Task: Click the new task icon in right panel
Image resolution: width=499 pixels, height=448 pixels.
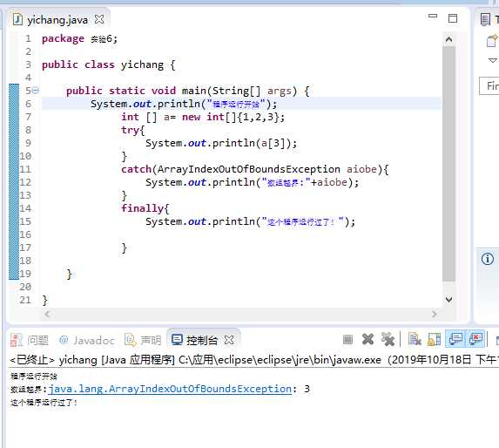Action: coord(492,41)
